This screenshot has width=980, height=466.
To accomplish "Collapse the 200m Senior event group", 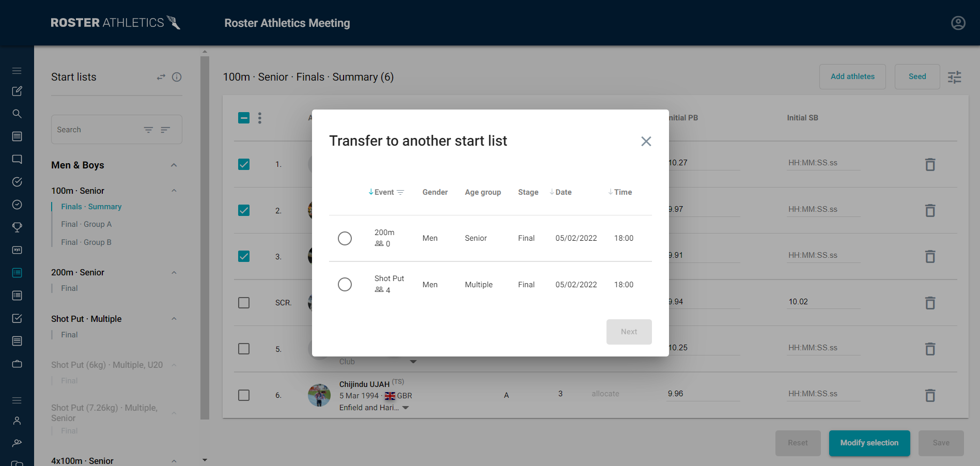I will pyautogui.click(x=174, y=272).
